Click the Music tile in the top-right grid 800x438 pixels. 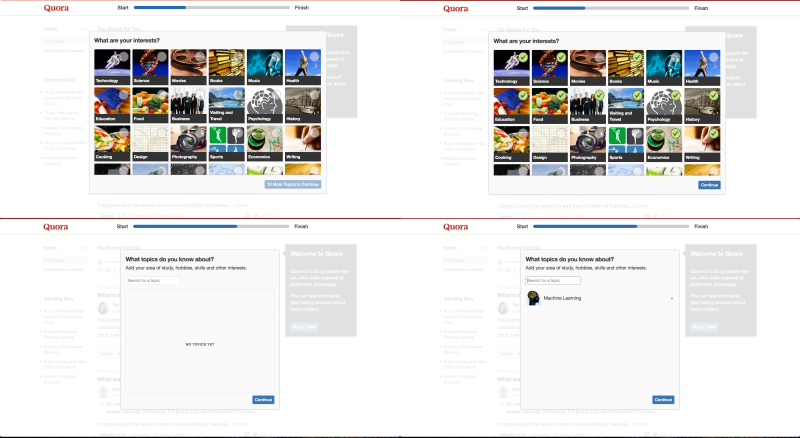(x=664, y=67)
